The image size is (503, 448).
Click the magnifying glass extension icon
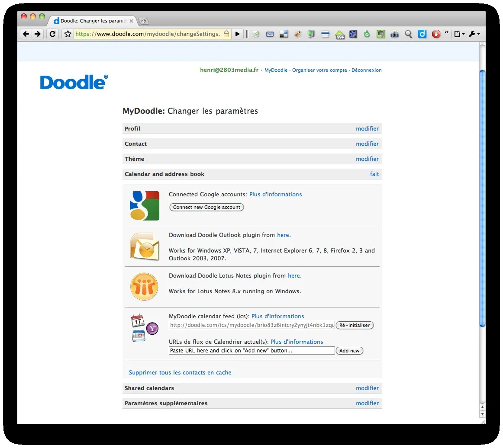tap(408, 34)
